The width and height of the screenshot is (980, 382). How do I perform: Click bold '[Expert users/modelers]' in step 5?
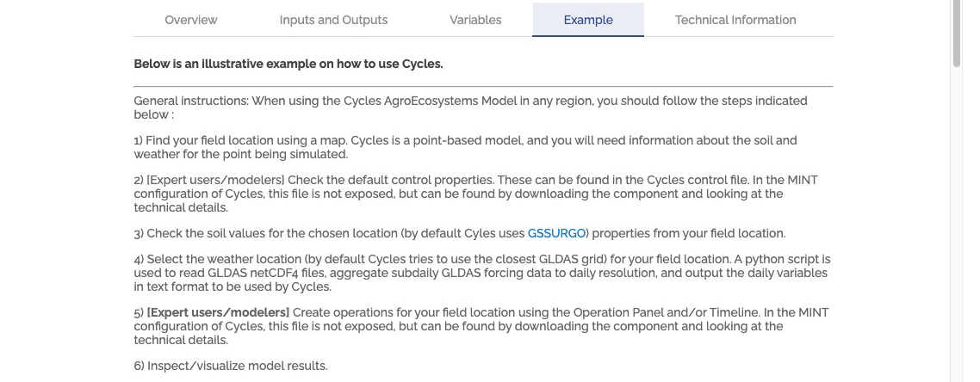[x=218, y=312]
